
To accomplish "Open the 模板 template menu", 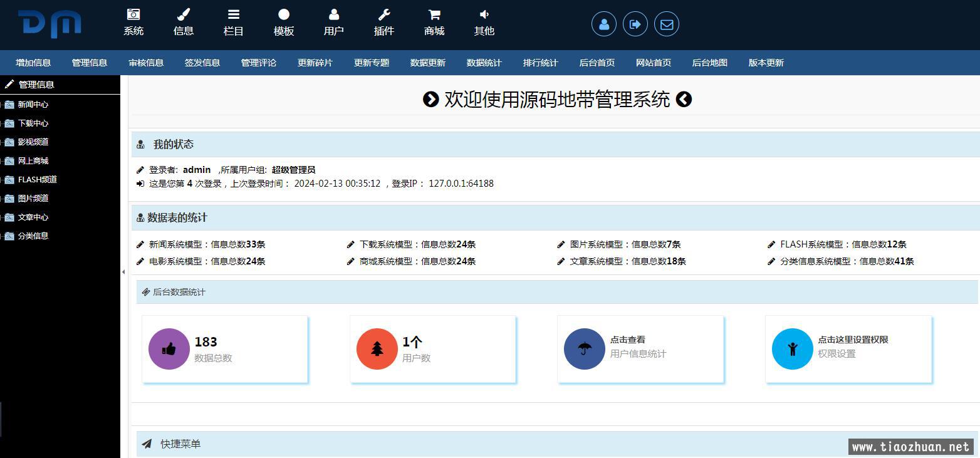I will point(284,23).
